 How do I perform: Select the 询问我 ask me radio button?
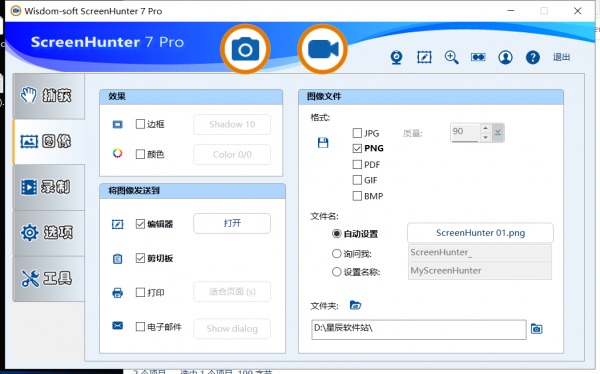pos(336,253)
